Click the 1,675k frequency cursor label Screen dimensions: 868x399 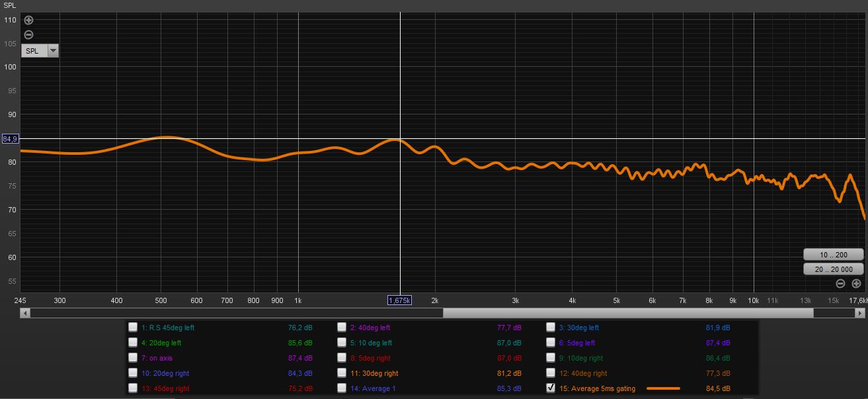399,300
